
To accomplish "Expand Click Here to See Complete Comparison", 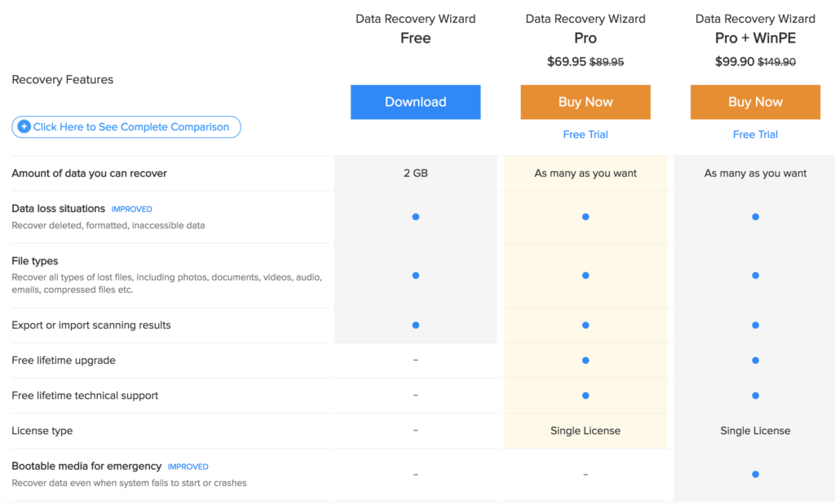I will pos(126,126).
